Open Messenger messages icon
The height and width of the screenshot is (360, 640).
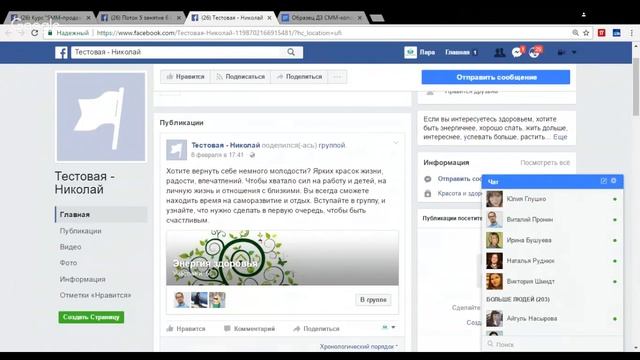(x=517, y=52)
